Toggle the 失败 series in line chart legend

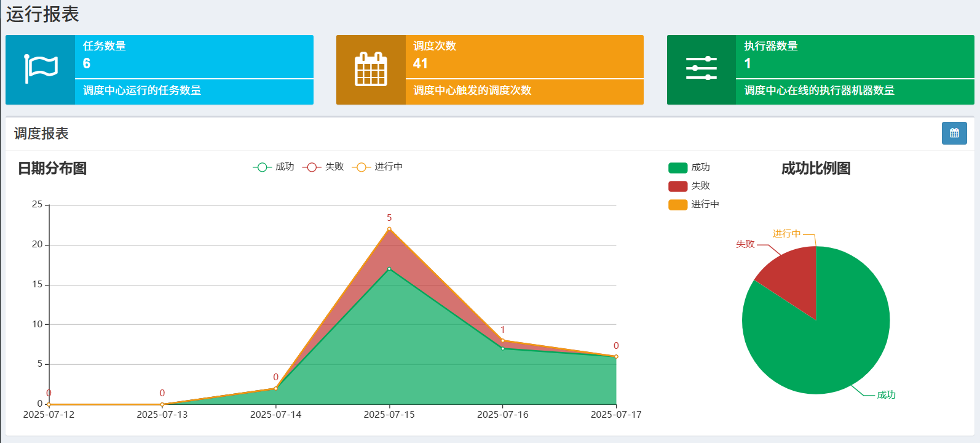tap(323, 167)
